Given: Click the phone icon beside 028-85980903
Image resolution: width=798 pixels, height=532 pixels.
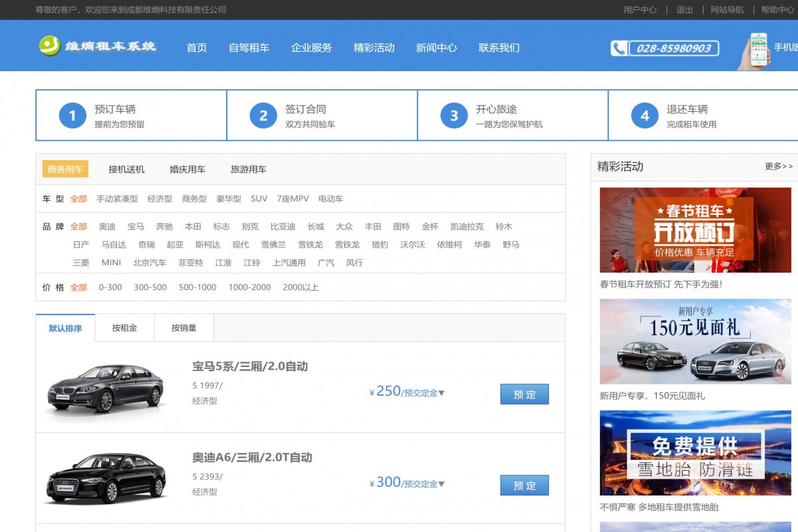Looking at the screenshot, I should (x=618, y=48).
